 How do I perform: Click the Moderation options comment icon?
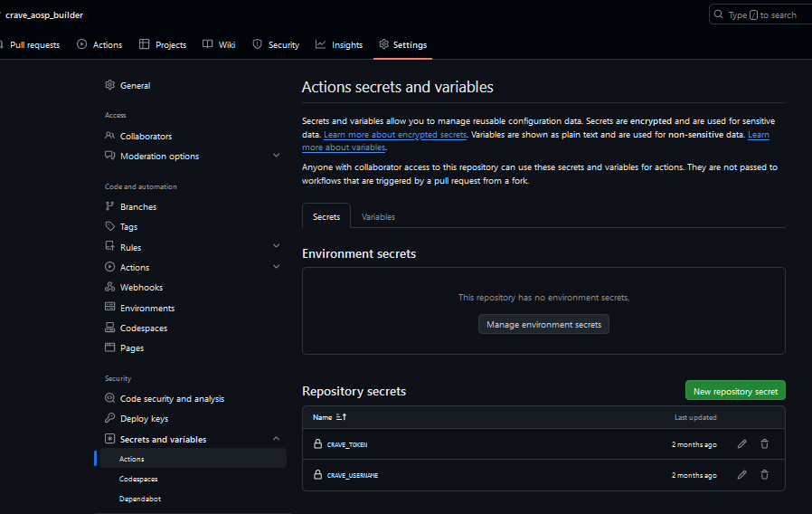click(109, 156)
